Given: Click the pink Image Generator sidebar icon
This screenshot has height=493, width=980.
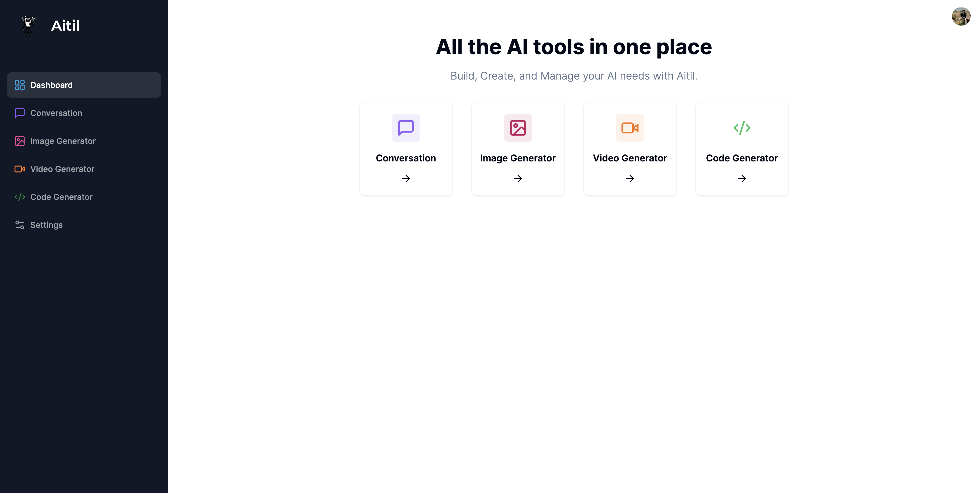Looking at the screenshot, I should point(20,141).
